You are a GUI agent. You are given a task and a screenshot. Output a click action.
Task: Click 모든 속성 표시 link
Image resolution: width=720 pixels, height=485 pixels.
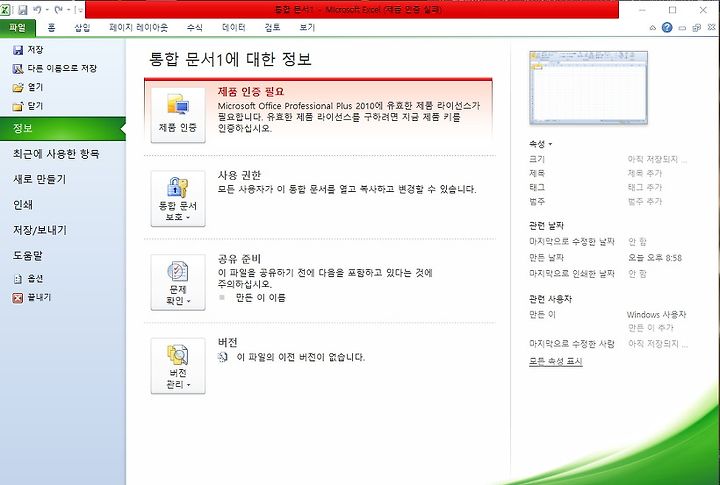pos(556,361)
